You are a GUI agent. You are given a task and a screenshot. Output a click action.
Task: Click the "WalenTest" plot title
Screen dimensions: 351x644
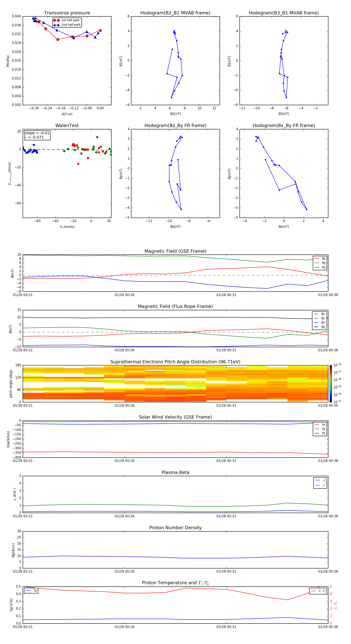tap(67, 125)
